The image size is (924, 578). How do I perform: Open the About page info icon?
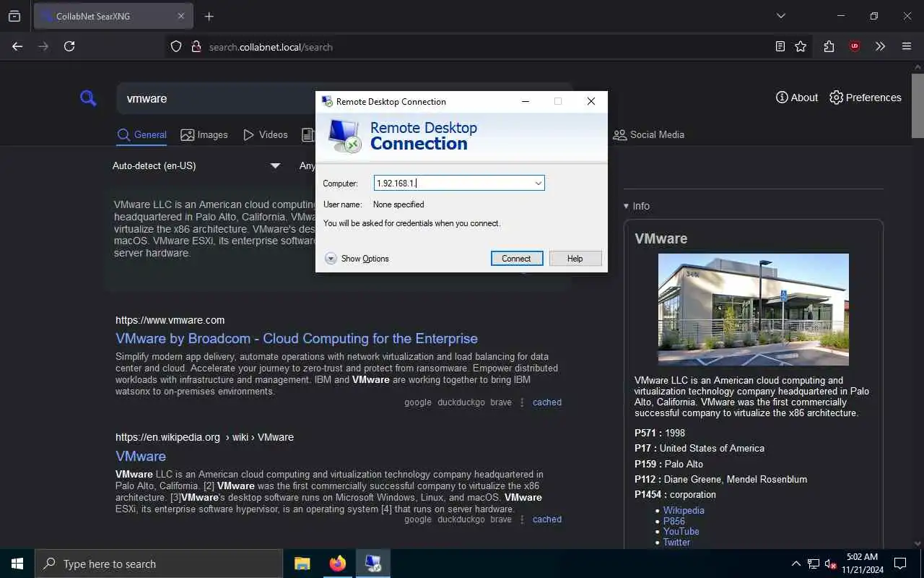[782, 98]
